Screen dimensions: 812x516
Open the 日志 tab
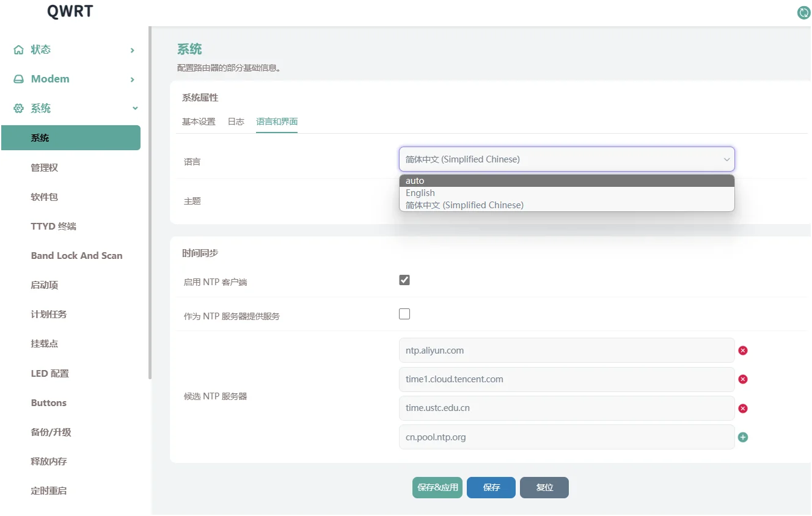236,122
